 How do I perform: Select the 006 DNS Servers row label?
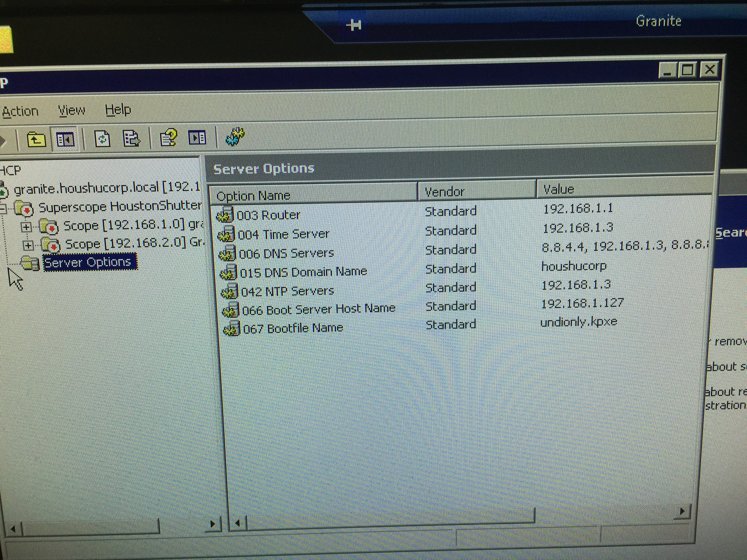click(x=286, y=253)
